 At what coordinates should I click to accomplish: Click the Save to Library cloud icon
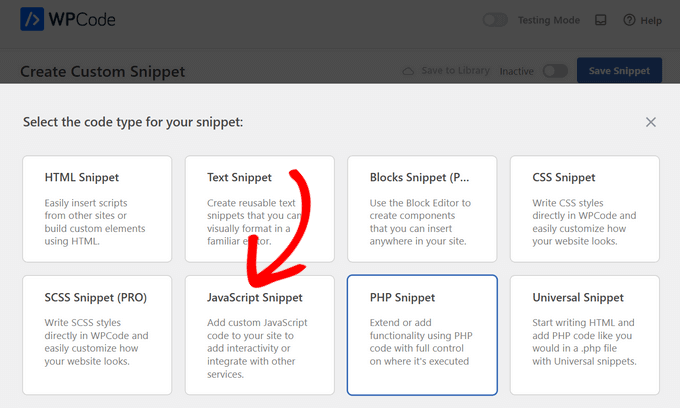click(x=408, y=71)
